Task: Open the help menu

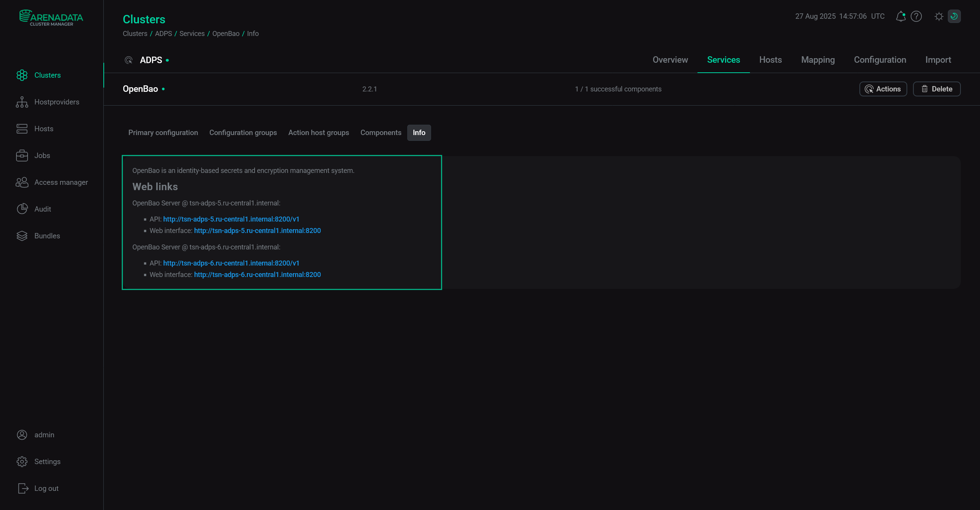Action: 916,16
